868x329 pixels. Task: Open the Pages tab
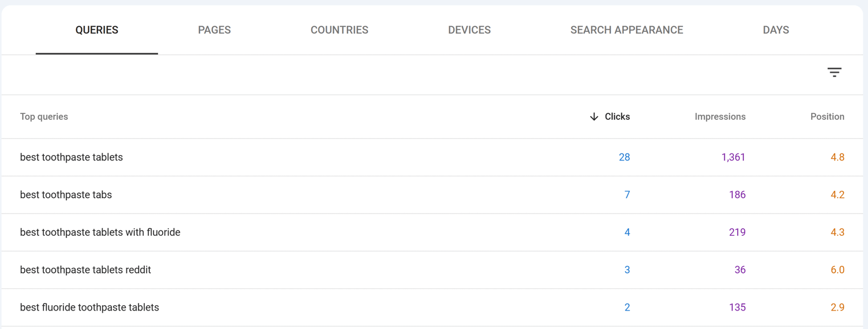click(214, 30)
